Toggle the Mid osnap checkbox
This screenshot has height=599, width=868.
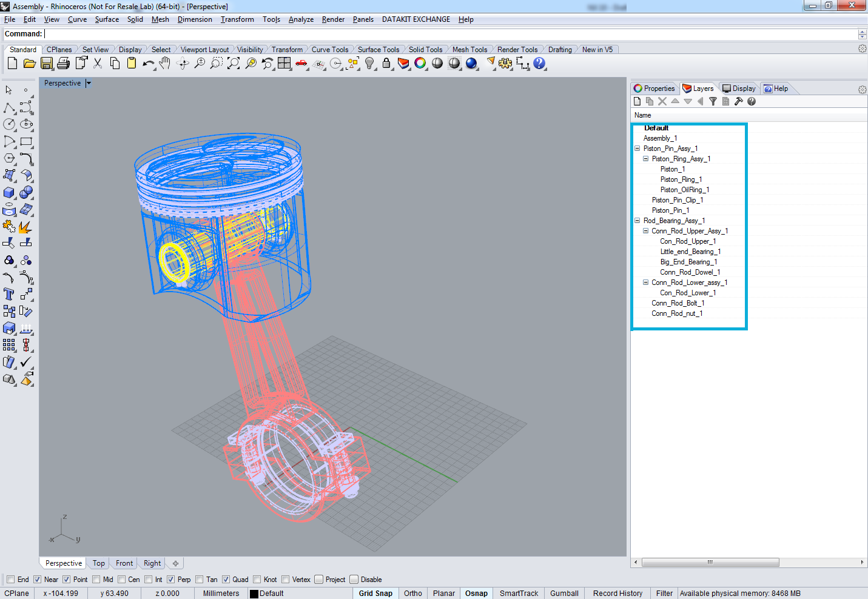click(96, 580)
